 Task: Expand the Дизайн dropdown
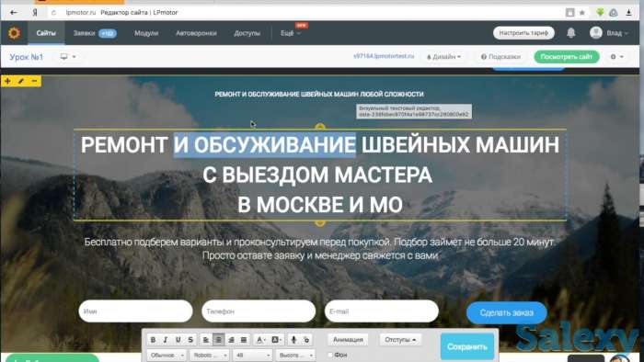click(x=443, y=57)
